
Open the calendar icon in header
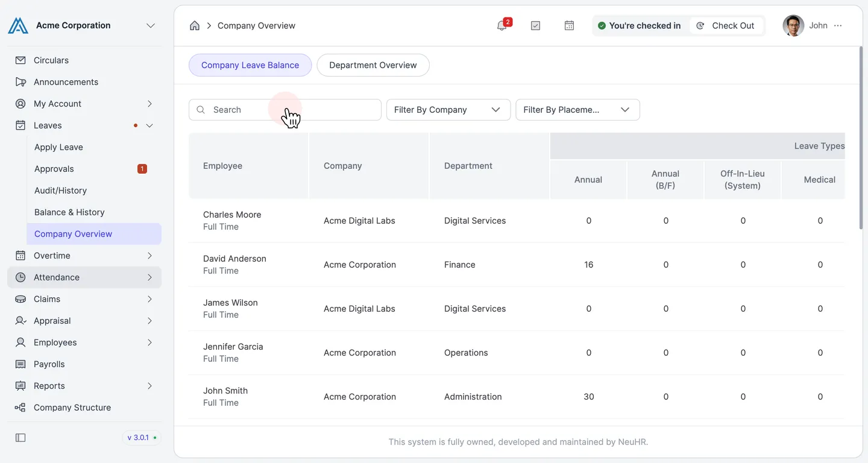coord(569,25)
